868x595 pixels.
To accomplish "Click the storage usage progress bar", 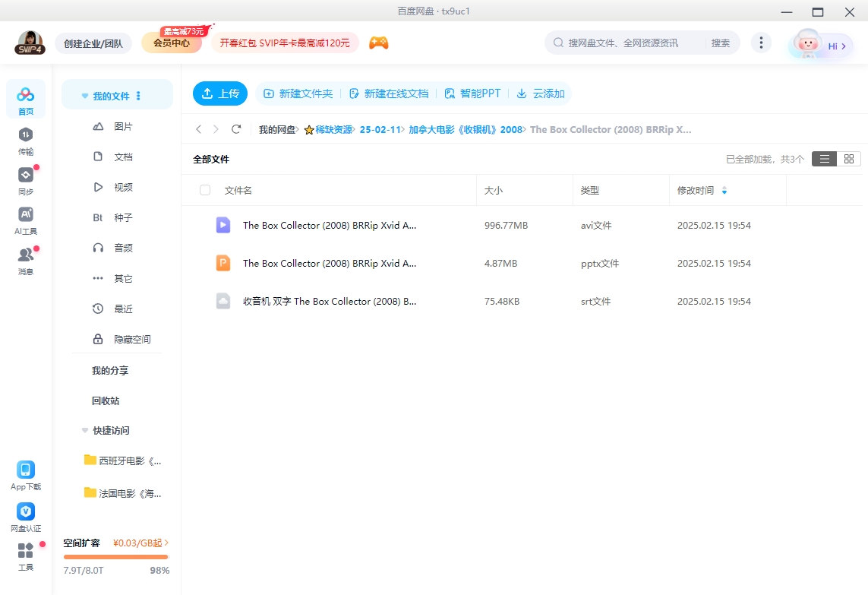I will coord(115,557).
